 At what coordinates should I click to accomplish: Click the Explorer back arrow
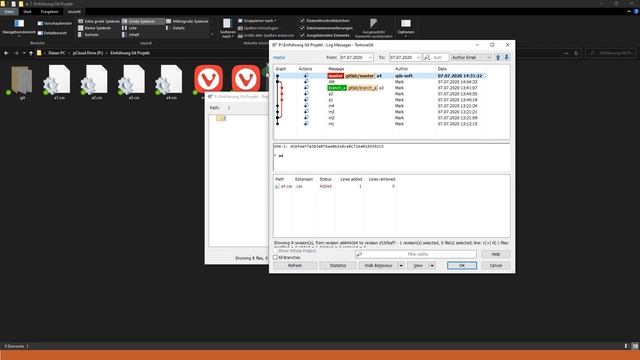6,53
